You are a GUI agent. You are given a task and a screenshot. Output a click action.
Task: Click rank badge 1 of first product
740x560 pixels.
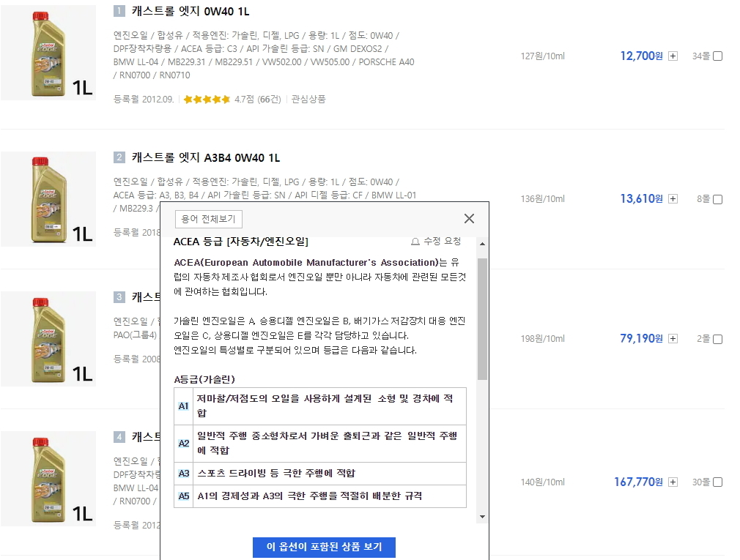tap(119, 11)
